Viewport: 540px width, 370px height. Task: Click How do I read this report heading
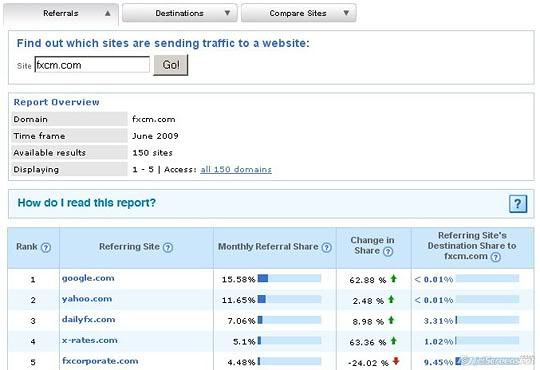tap(86, 203)
